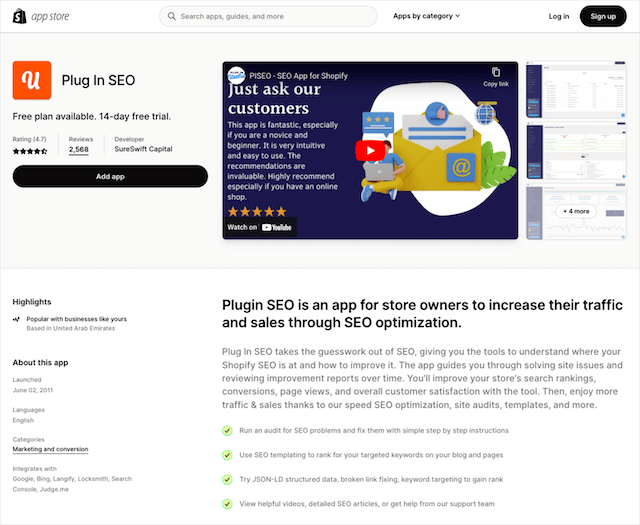Click the Add app button

click(110, 176)
